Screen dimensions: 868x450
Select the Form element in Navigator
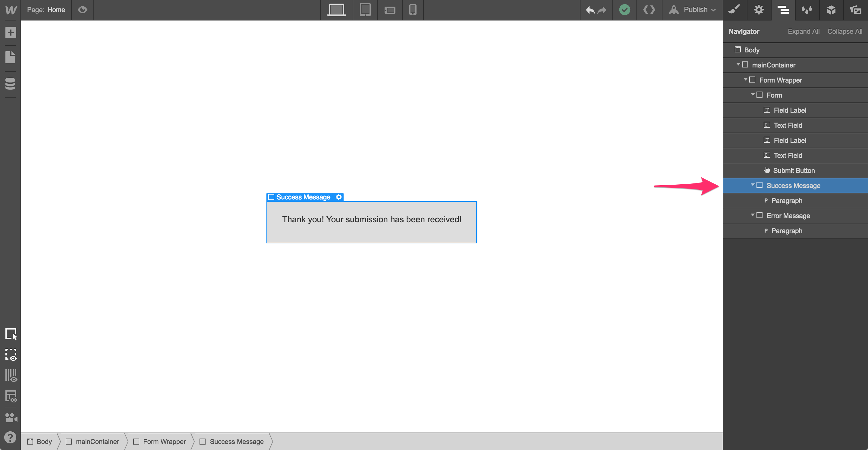coord(795,95)
